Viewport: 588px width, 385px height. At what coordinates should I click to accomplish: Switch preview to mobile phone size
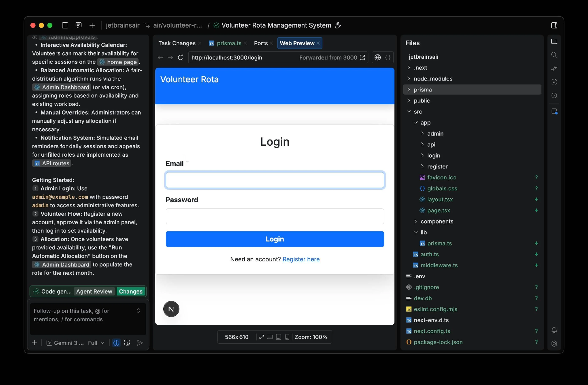click(287, 337)
